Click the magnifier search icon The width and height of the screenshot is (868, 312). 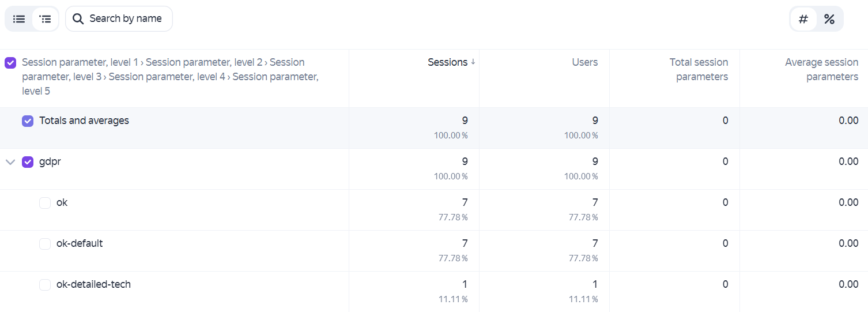coord(78,19)
